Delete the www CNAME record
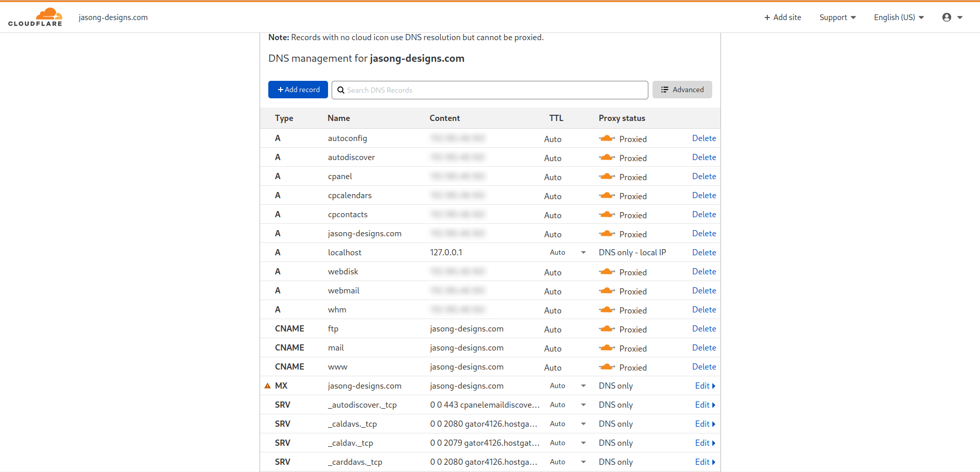The image size is (980, 472). [x=704, y=366]
